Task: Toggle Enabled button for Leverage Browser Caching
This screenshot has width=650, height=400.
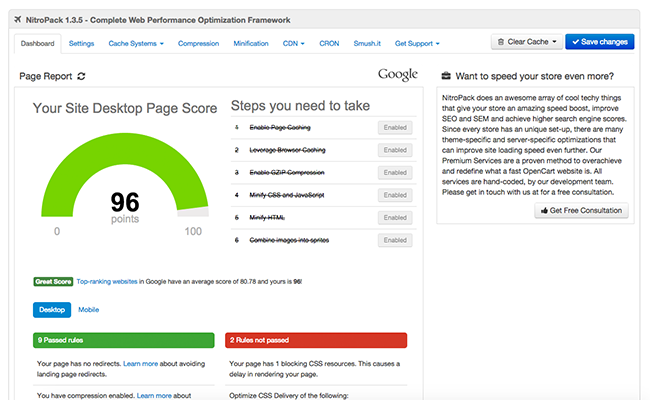Action: (395, 150)
